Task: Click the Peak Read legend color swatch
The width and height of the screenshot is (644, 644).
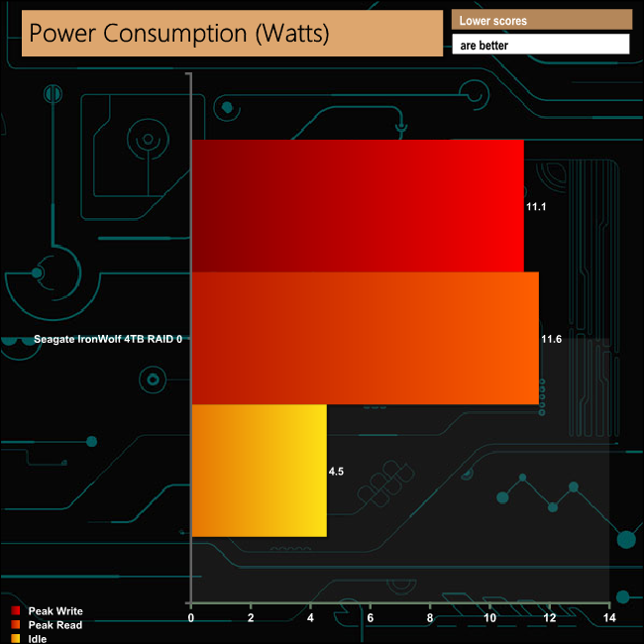Action: point(16,625)
